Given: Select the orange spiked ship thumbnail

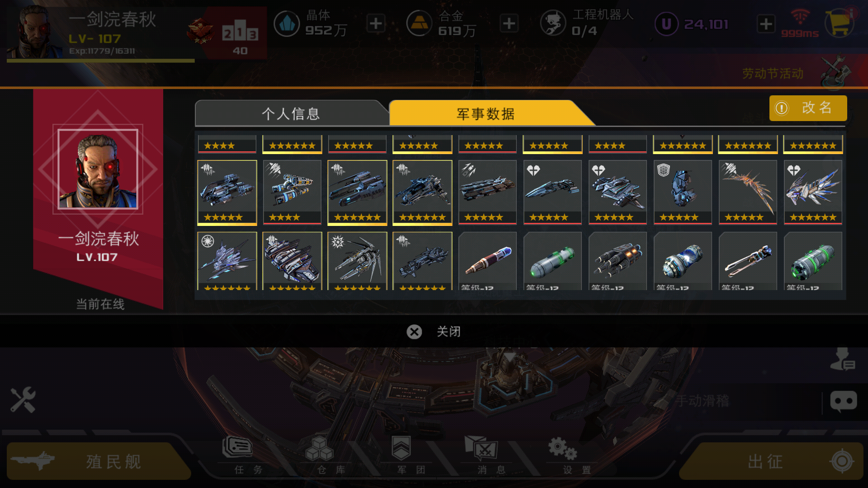Looking at the screenshot, I should tap(748, 192).
